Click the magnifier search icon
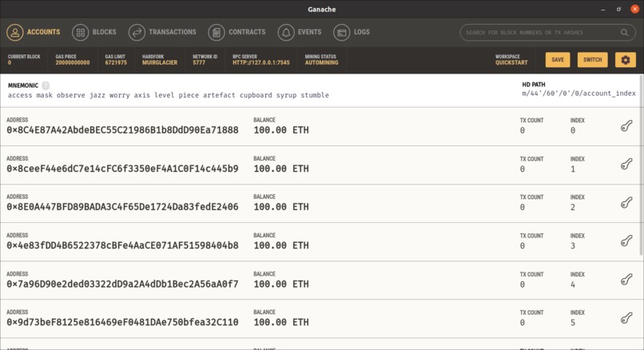This screenshot has height=350, width=644. tap(624, 33)
